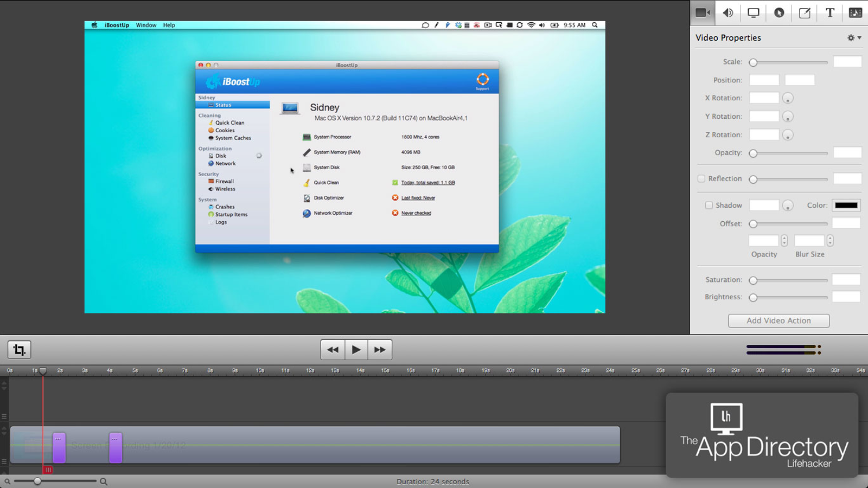This screenshot has width=868, height=488.
Task: Adjust the Y Rotation dial knob
Action: [x=788, y=117]
